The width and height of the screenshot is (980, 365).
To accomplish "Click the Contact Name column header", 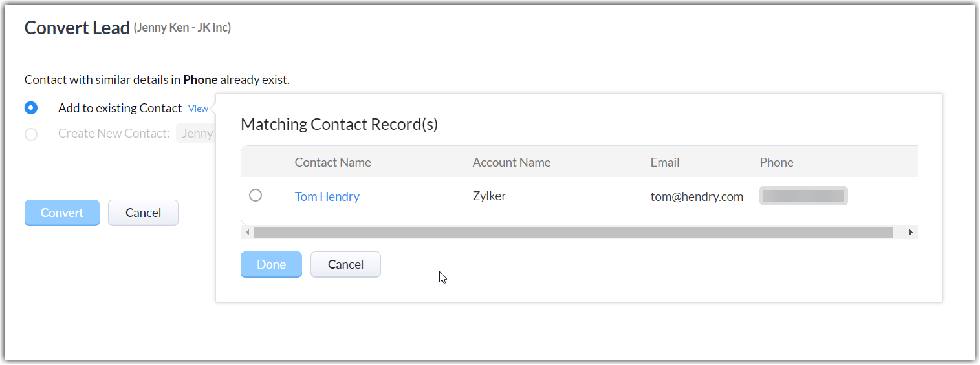I will coord(332,162).
